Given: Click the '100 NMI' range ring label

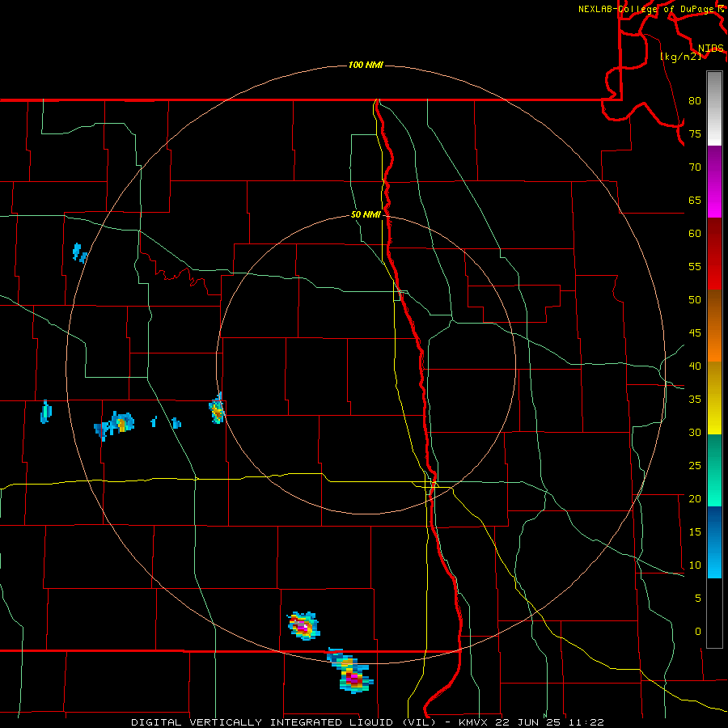Looking at the screenshot, I should [x=366, y=65].
